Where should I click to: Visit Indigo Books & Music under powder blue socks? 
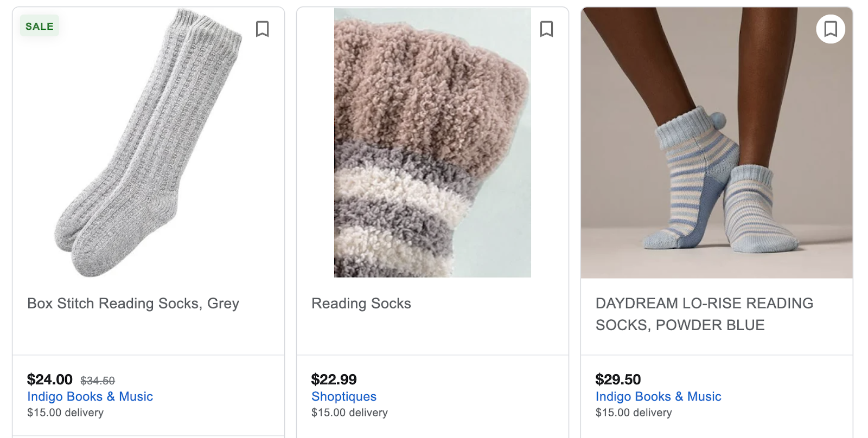pos(658,397)
